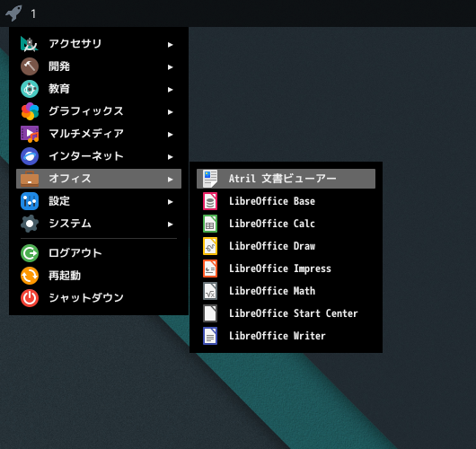The width and height of the screenshot is (476, 449).
Task: Click the LibreOffice Impress presentation icon
Action: pos(210,269)
